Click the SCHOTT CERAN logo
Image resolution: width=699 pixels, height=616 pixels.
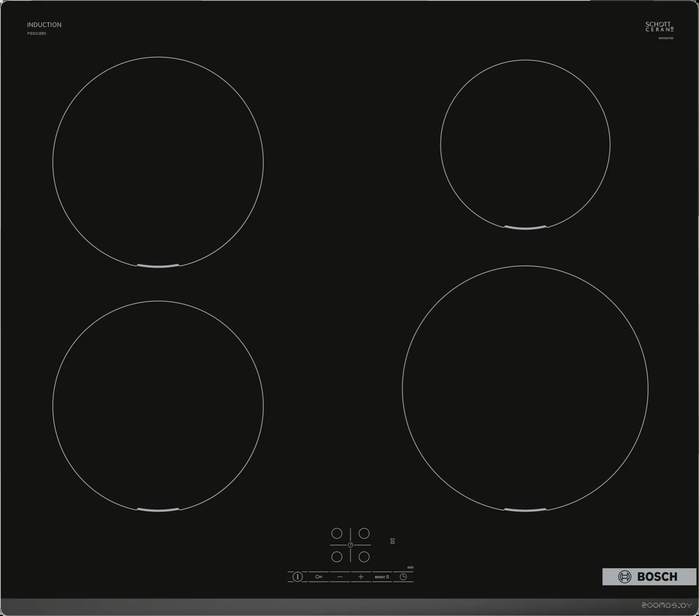(659, 27)
